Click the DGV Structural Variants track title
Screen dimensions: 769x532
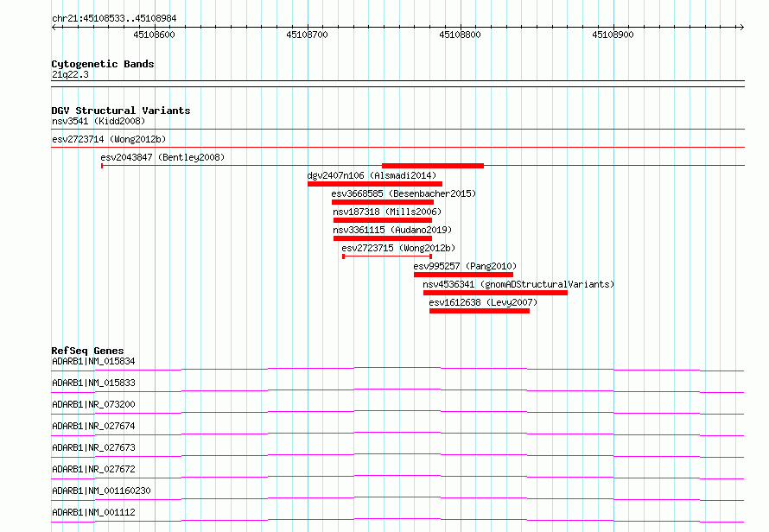tap(121, 111)
